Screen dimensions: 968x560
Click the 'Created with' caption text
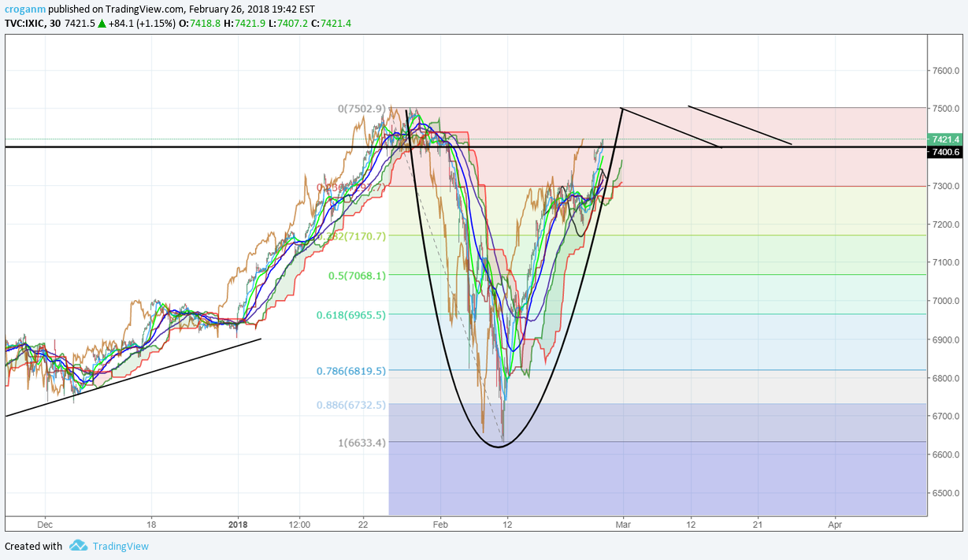(33, 546)
